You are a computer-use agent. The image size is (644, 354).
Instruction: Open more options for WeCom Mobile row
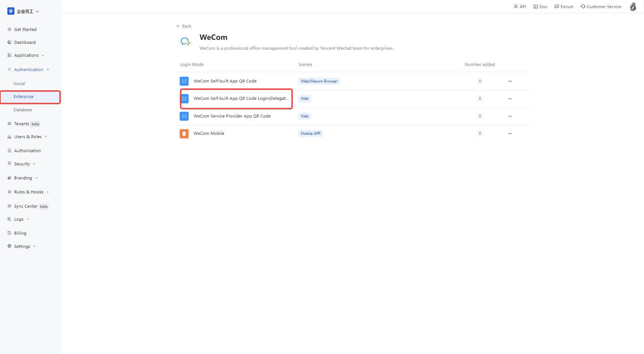point(510,134)
